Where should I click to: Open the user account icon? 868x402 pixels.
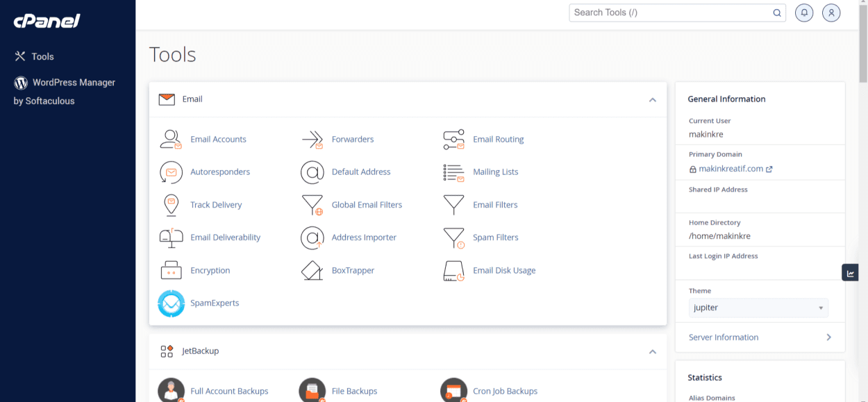pos(831,12)
